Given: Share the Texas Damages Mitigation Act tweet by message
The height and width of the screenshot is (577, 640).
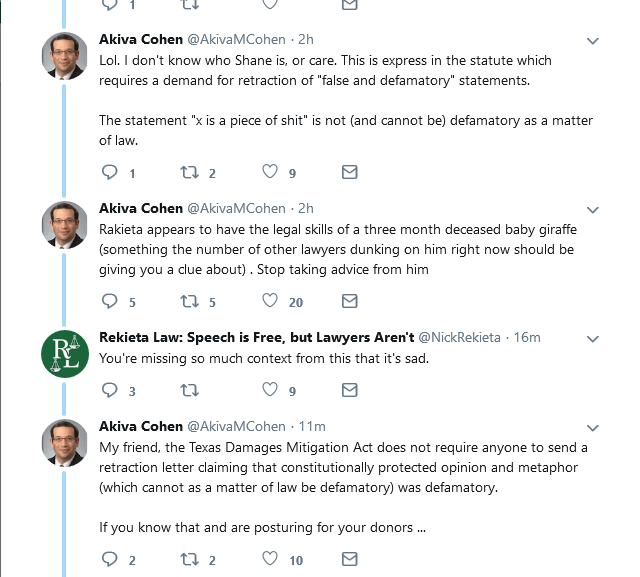Looking at the screenshot, I should 350,559.
